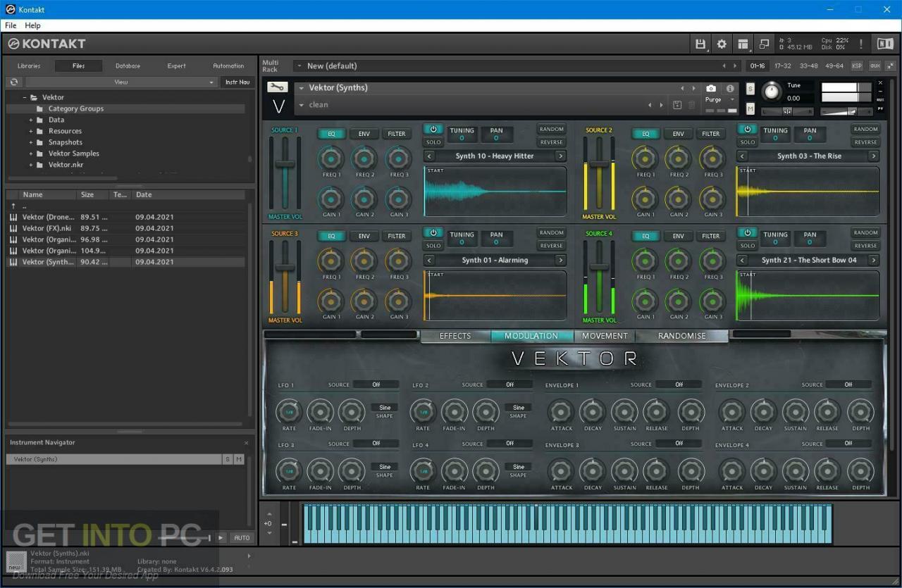The image size is (902, 588).
Task: Open the clean snapshot dropdown
Action: coord(302,105)
